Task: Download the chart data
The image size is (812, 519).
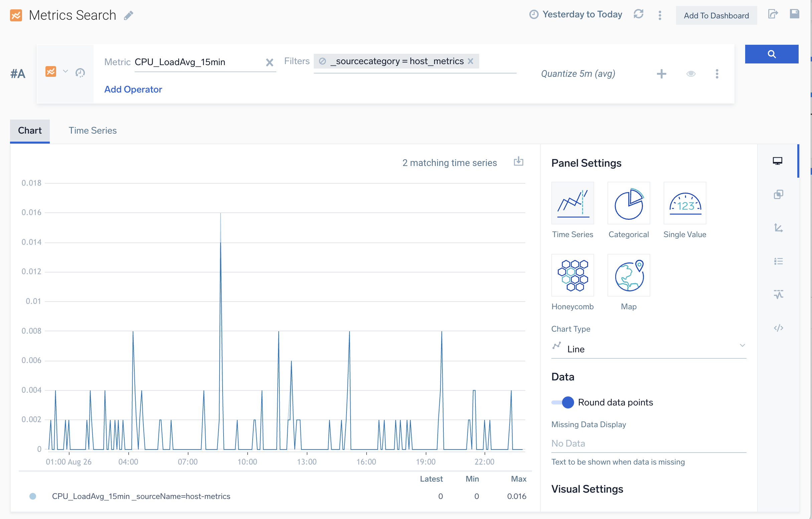Action: click(519, 162)
